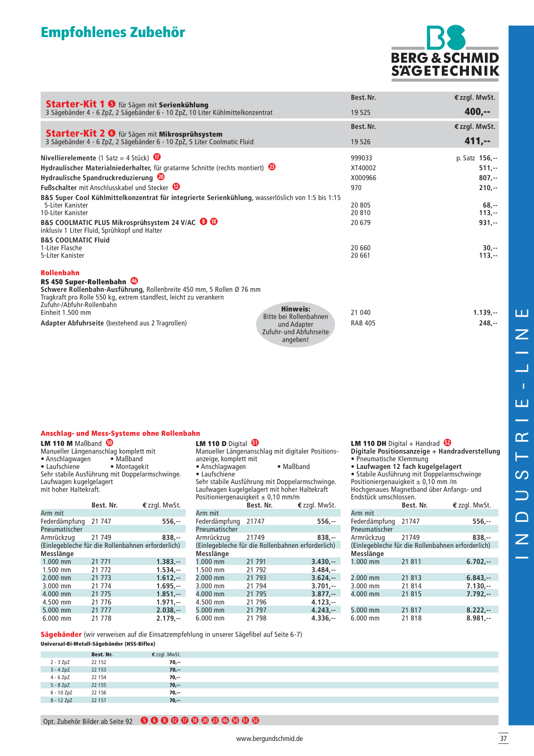Click red badge 51 beside LM 110 D Digital
This screenshot has height=756, width=534.
tap(255, 443)
